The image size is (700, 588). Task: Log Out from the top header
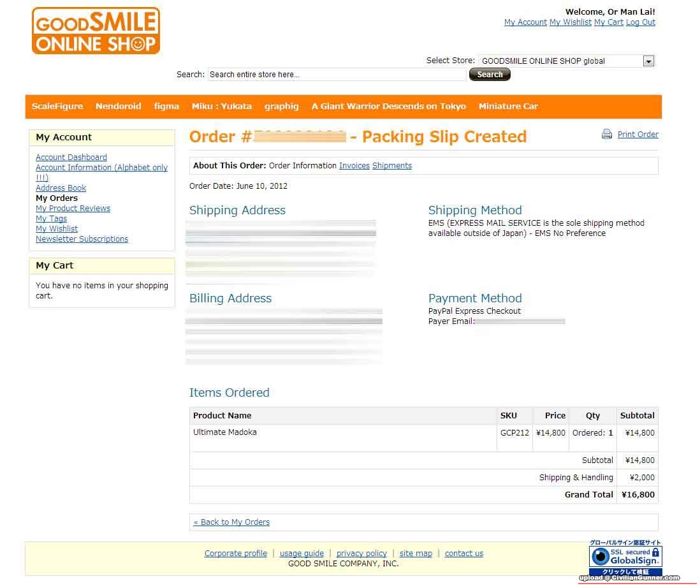[x=640, y=22]
